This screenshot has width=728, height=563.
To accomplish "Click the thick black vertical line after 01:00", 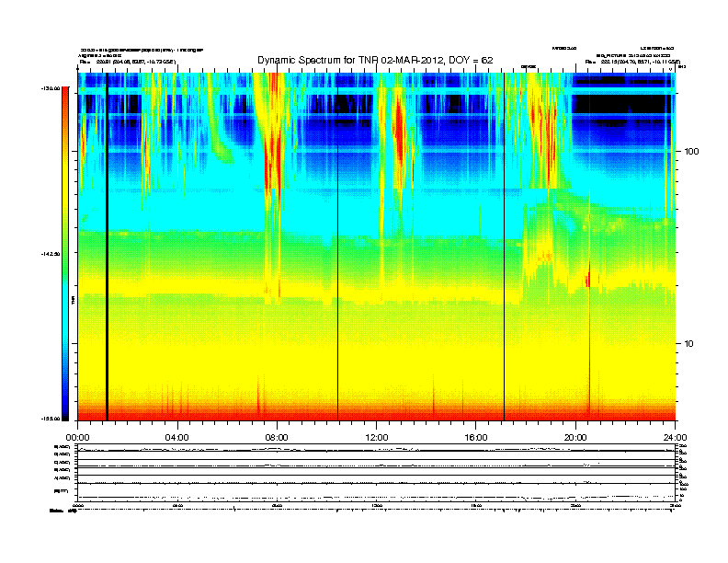I will tap(107, 247).
